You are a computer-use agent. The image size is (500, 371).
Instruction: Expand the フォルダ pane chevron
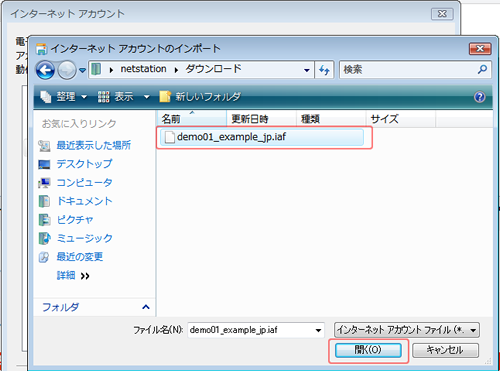click(146, 307)
